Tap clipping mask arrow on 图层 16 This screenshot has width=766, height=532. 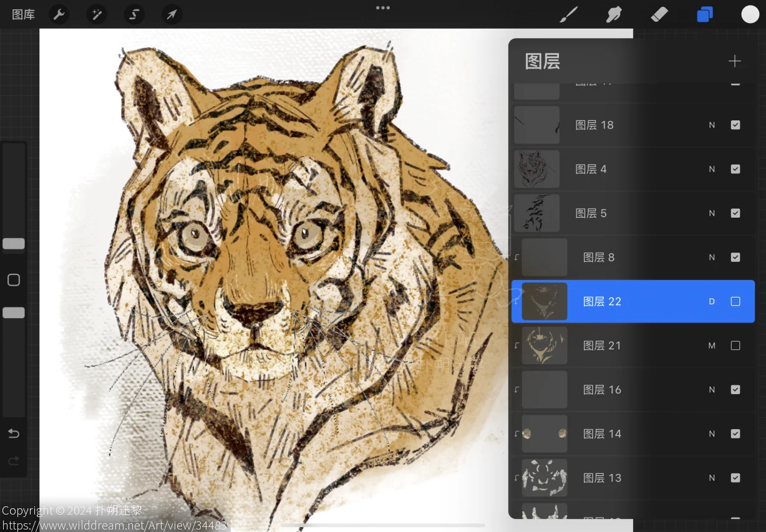tap(516, 390)
